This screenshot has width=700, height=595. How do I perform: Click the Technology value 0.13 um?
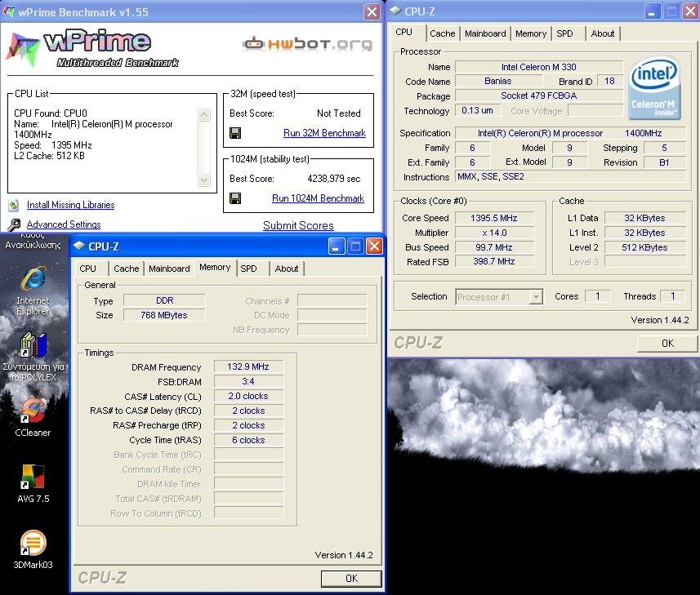[x=477, y=111]
